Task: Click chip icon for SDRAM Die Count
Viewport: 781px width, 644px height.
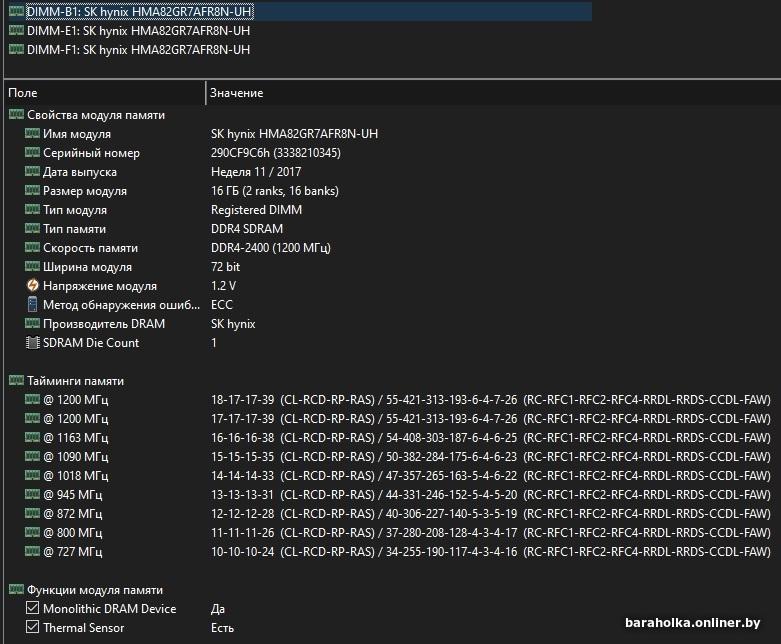Action: [32, 343]
